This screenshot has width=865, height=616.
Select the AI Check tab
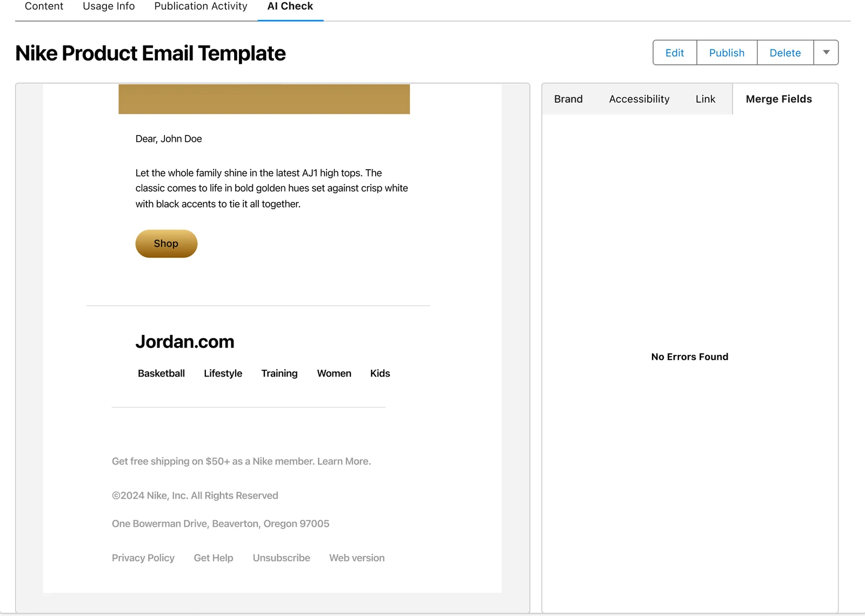pos(290,6)
